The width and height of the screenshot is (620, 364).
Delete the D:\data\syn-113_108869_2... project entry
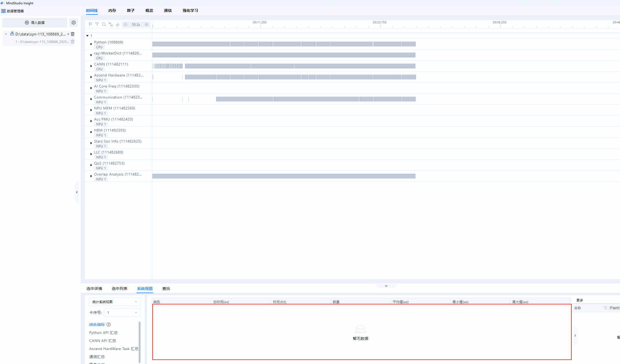(x=73, y=34)
